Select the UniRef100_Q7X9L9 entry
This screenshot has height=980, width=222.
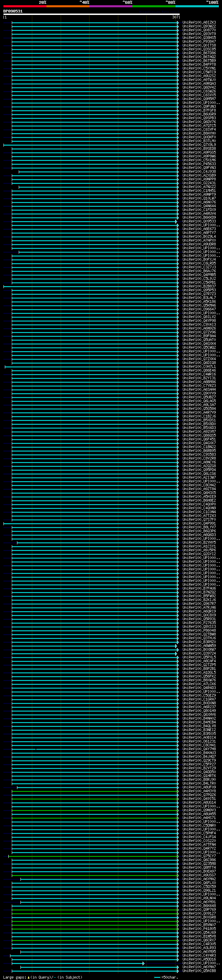(x=199, y=145)
